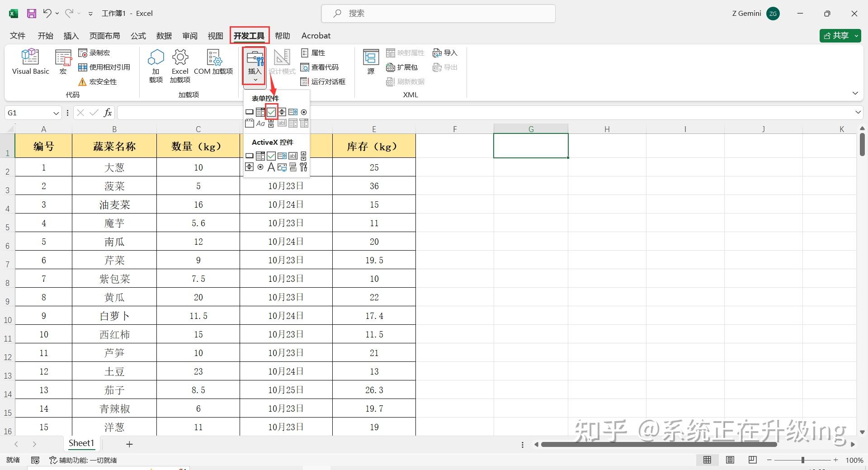Select the Sheet1 worksheet tab
The image size is (868, 470).
(81, 443)
